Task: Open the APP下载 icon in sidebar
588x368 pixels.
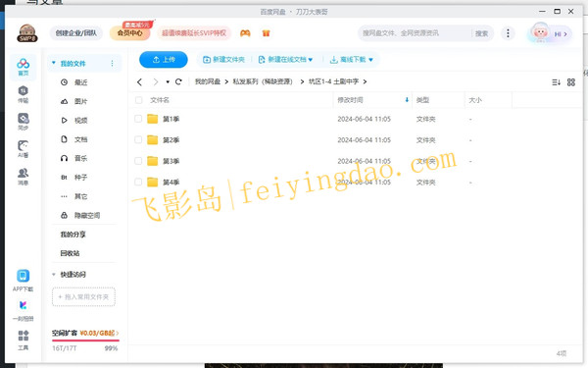Action: [23, 281]
